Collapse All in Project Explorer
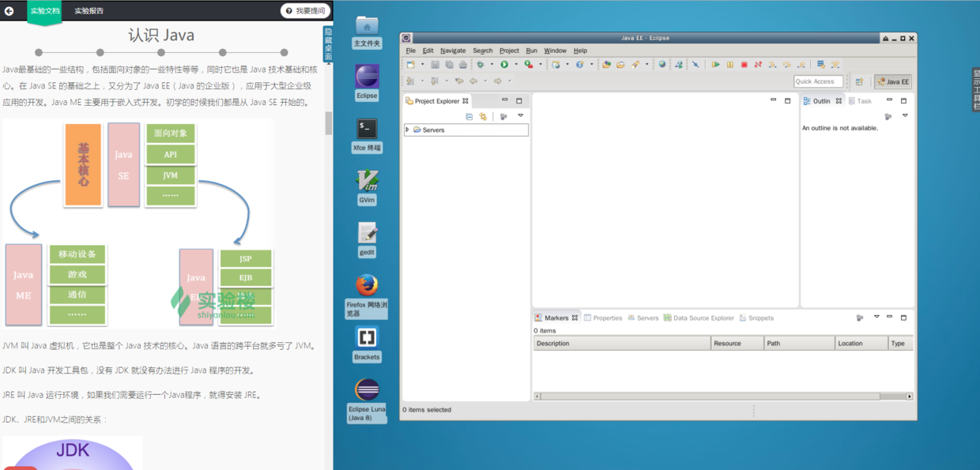Screen dimensions: 980x470 (469, 116)
